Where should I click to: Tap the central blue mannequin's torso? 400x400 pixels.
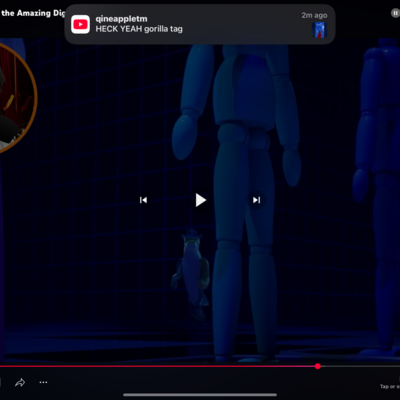click(x=245, y=87)
